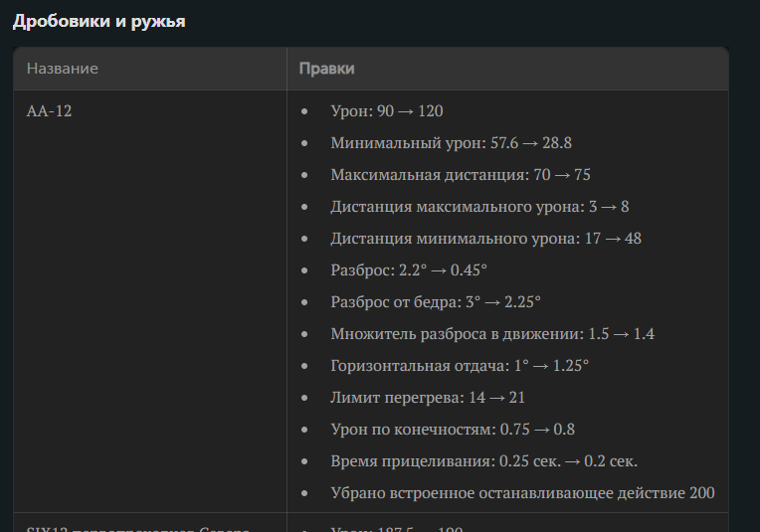The width and height of the screenshot is (760, 532).
Task: Click 'Дистанция максимального урона: 3 → 8'
Action: pyautogui.click(x=479, y=207)
